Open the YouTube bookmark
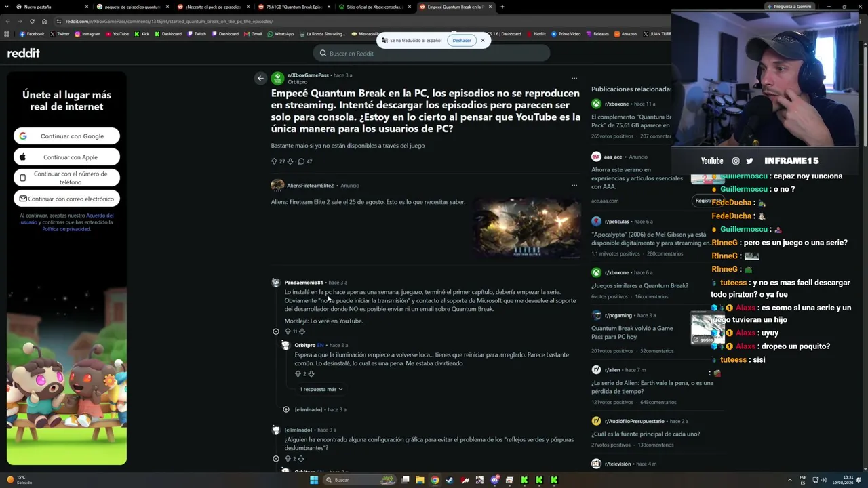 click(x=117, y=34)
